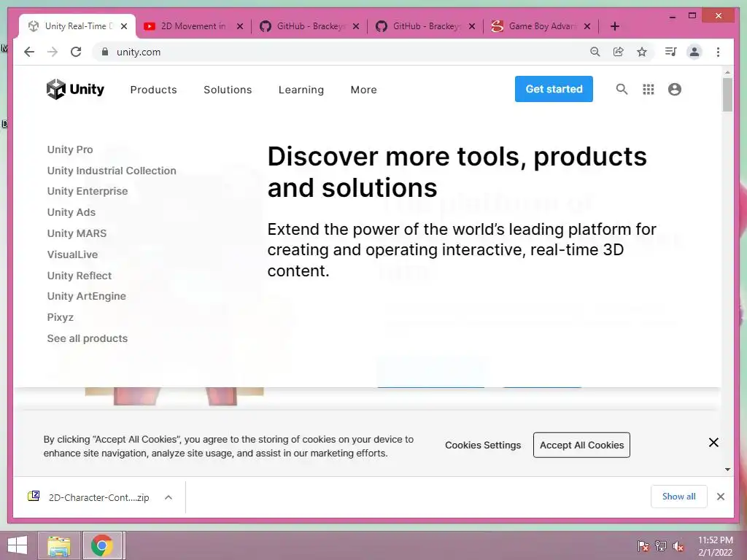Reload the unity.com page
747x560 pixels.
pos(76,52)
